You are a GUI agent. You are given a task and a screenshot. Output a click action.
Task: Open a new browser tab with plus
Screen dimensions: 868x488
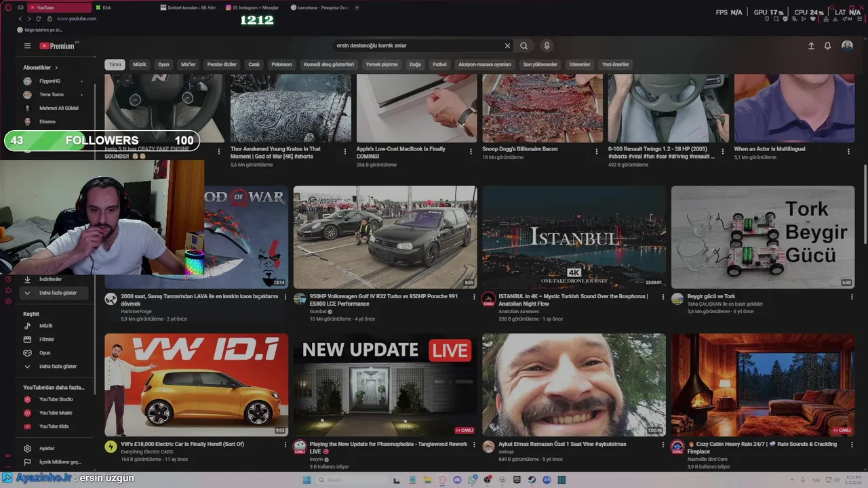(x=357, y=7)
